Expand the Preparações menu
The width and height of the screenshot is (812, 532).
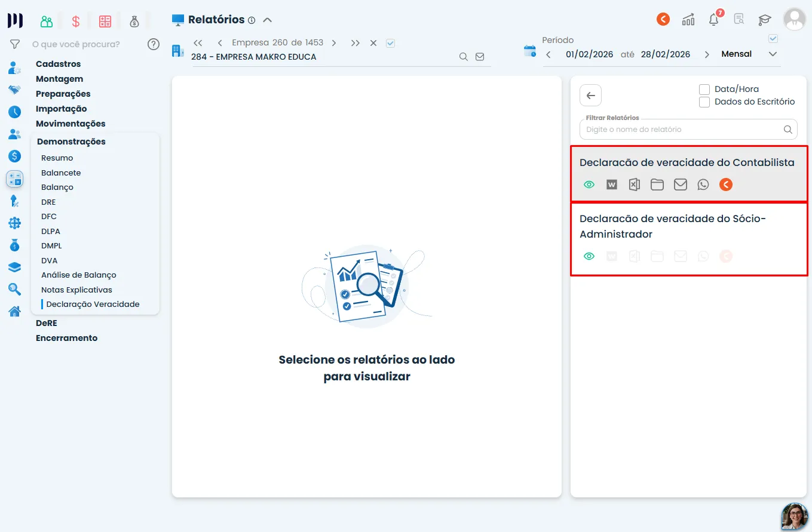point(63,94)
